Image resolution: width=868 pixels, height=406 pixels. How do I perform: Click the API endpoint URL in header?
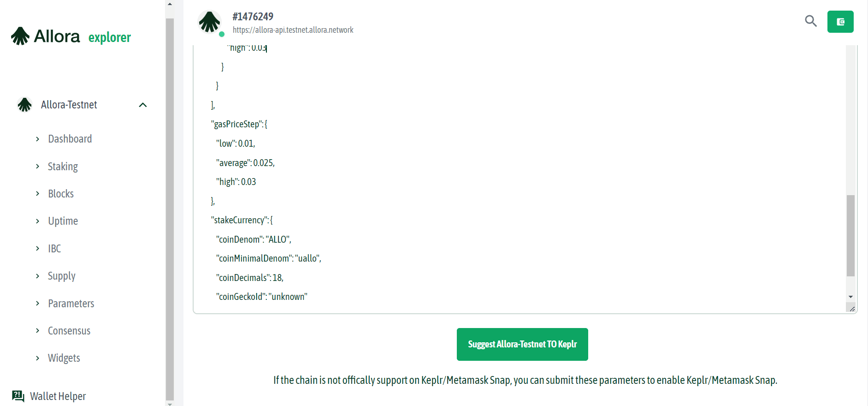pyautogui.click(x=293, y=30)
